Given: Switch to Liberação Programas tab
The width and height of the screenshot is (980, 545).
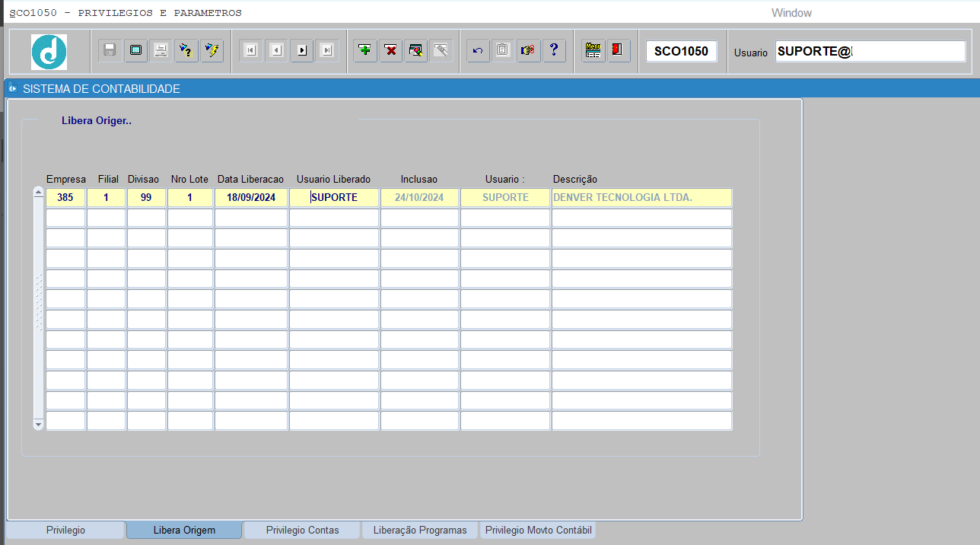Looking at the screenshot, I should pyautogui.click(x=420, y=530).
